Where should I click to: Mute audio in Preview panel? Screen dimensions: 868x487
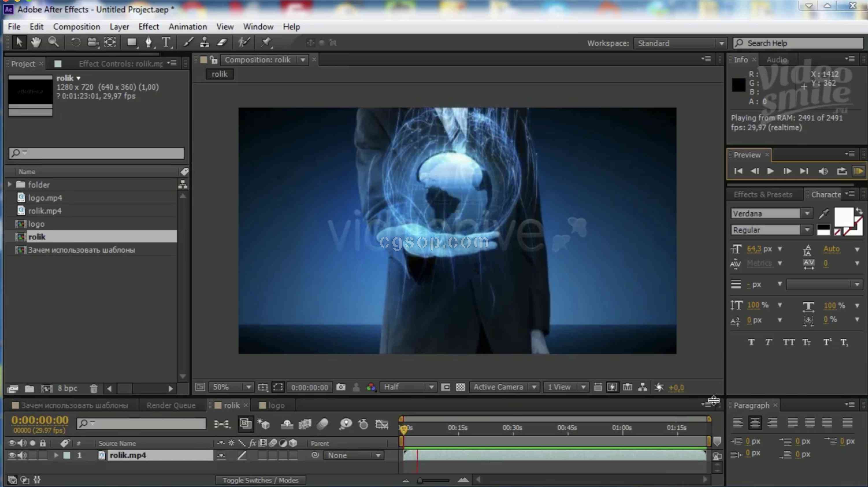click(x=823, y=171)
